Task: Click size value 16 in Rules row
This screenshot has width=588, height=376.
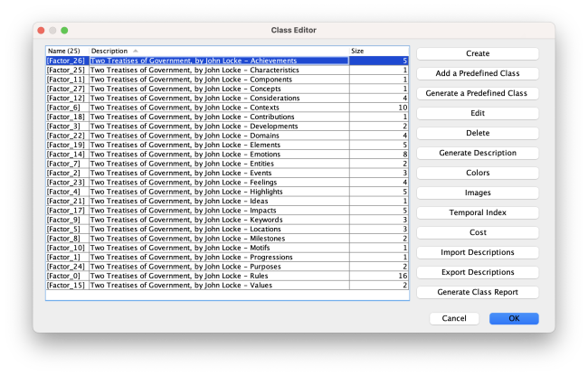Action: [x=379, y=276]
